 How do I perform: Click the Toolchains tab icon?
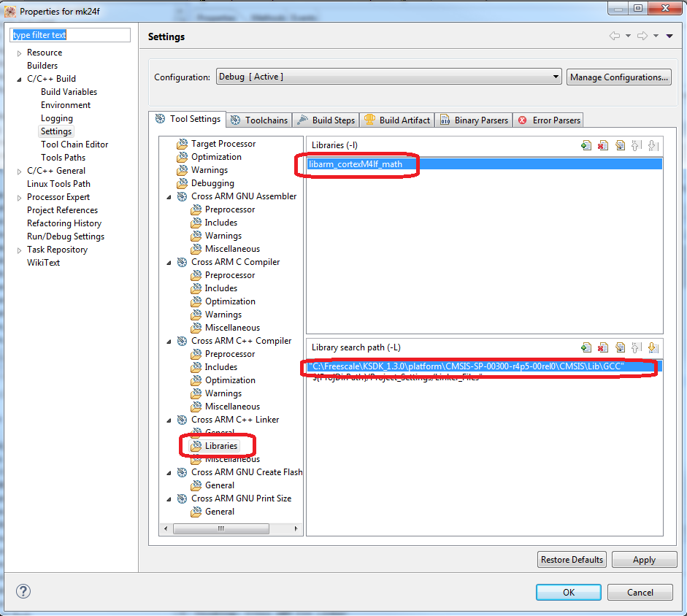(x=235, y=120)
